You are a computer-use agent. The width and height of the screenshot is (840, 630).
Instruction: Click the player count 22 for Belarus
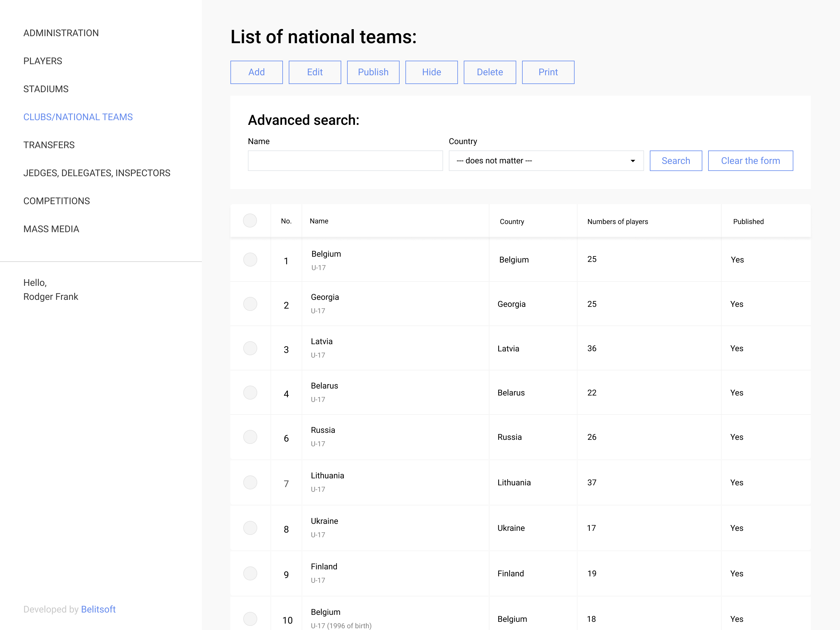(x=592, y=393)
